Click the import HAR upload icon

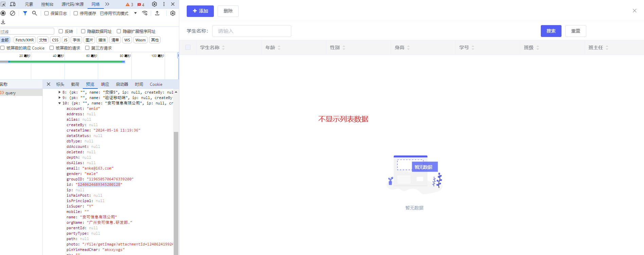(157, 13)
